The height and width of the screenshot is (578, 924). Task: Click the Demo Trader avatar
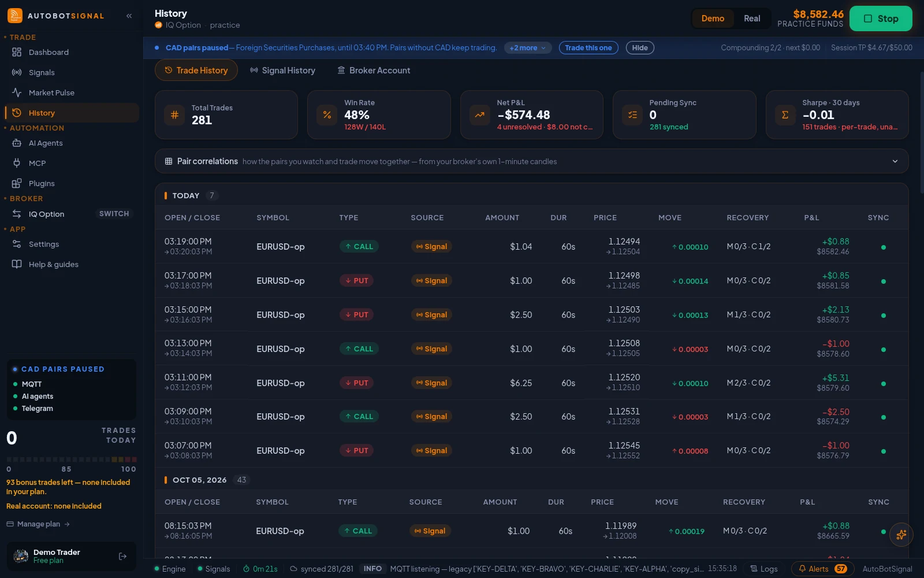(21, 556)
